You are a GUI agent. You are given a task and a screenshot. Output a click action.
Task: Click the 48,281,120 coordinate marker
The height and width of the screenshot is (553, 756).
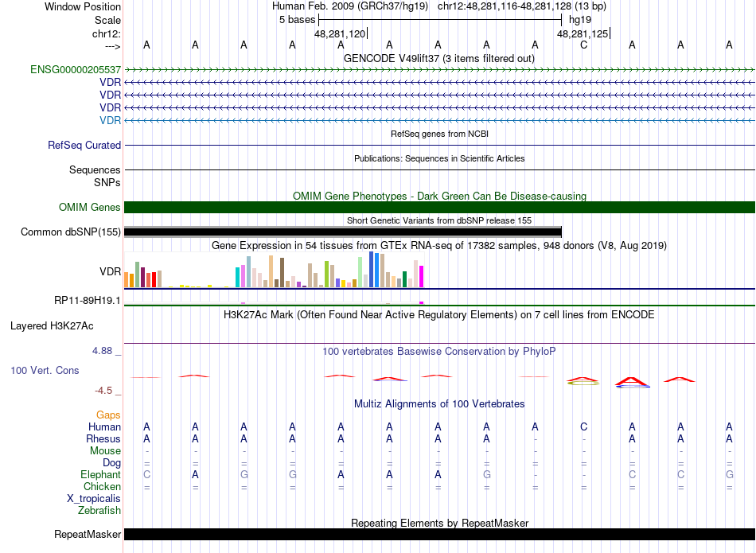point(340,33)
